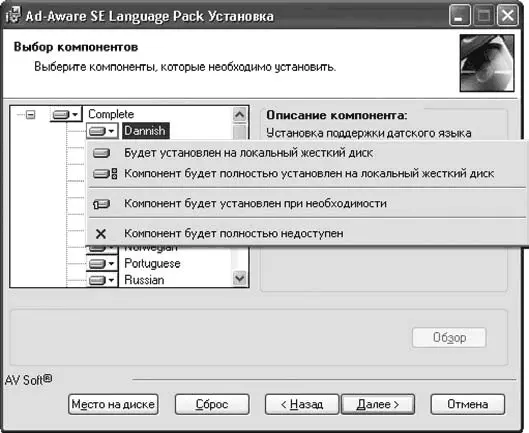Click the install-on-demand drive icon in menu
This screenshot has width=529, height=433.
point(101,204)
